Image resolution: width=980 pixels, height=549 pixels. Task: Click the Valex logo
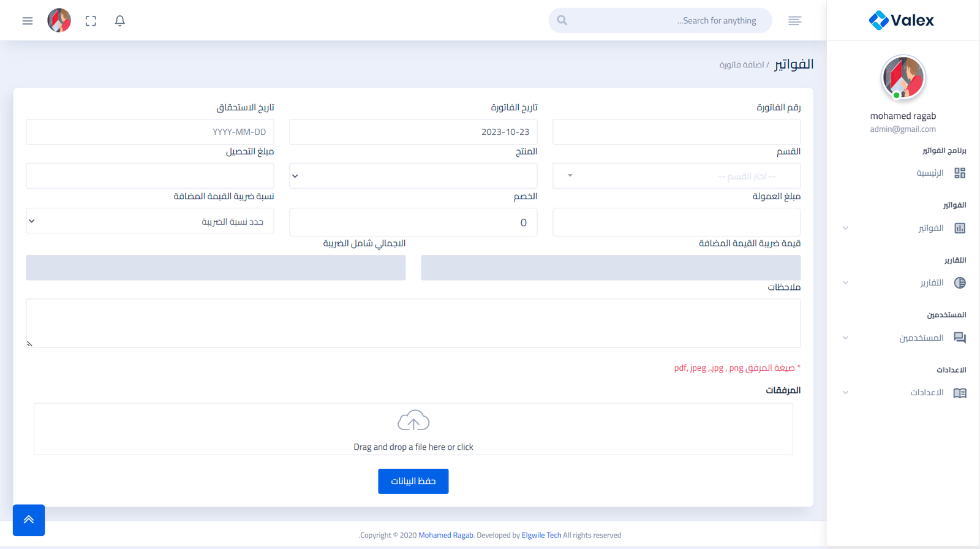[902, 20]
